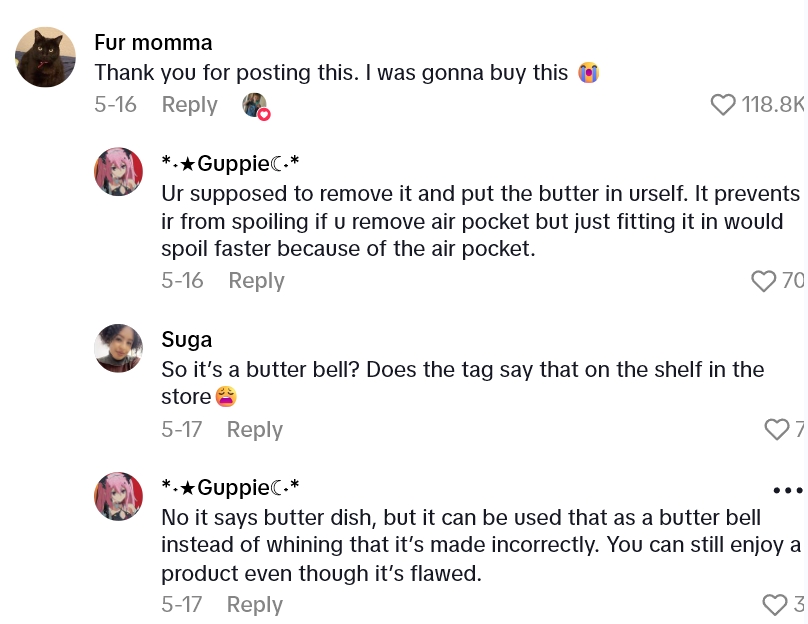
Task: Open Fur momma's username profile
Action: coord(153,42)
